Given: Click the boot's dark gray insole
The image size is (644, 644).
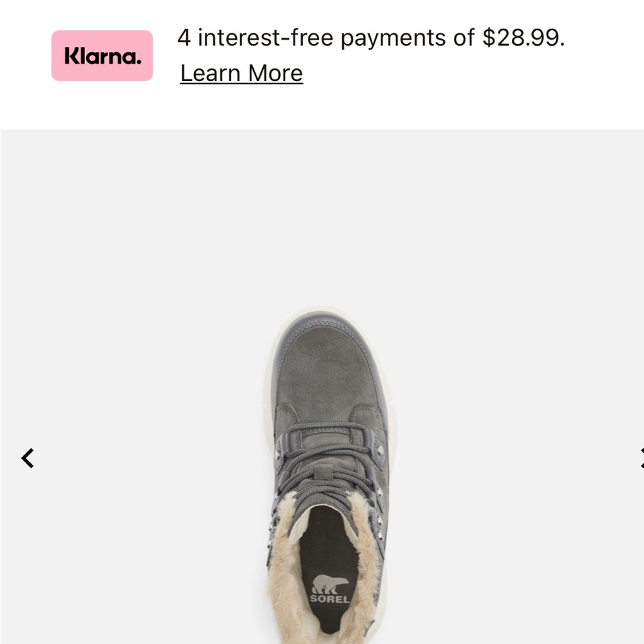Looking at the screenshot, I should [x=325, y=547].
